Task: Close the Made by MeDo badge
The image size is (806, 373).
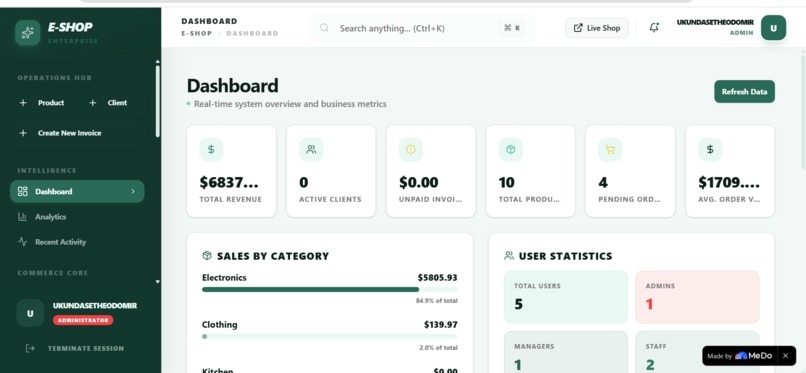Action: [x=785, y=356]
